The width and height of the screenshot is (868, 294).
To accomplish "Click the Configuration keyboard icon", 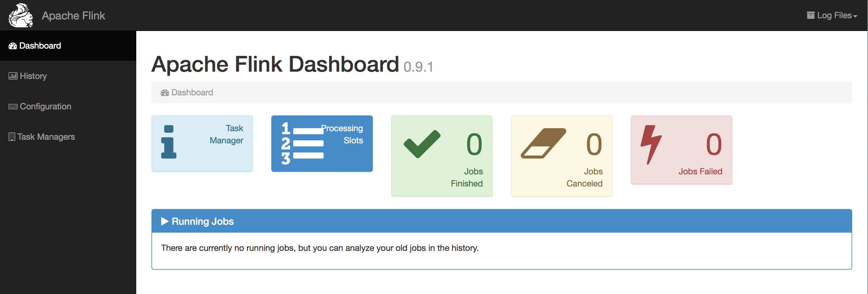I will 13,107.
